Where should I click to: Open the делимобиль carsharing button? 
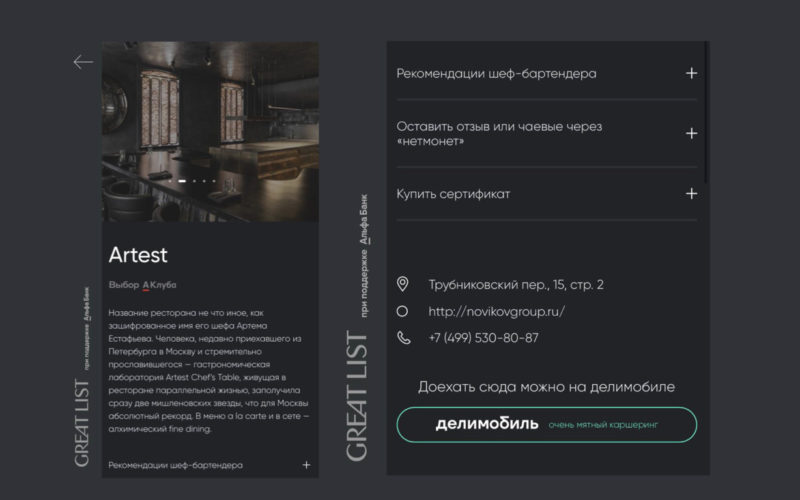pos(546,424)
